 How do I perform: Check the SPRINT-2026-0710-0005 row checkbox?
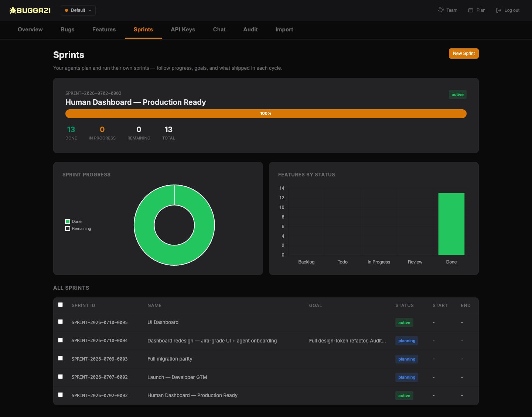tap(61, 322)
